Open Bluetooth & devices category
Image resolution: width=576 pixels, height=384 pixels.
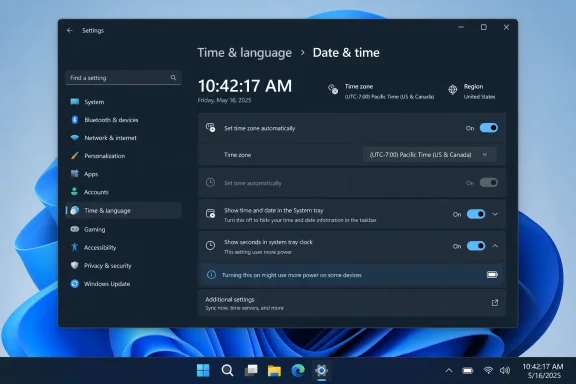point(123,120)
